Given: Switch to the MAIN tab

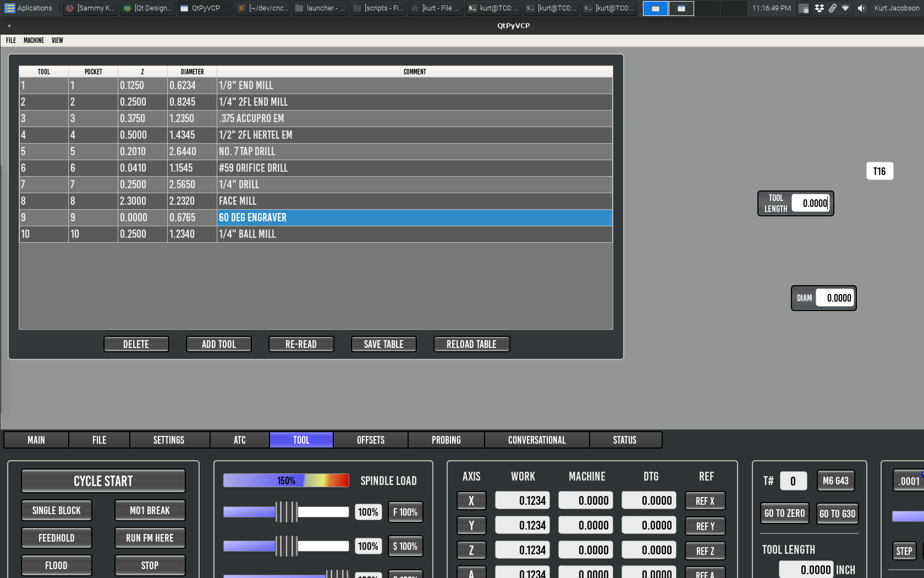Looking at the screenshot, I should point(36,440).
